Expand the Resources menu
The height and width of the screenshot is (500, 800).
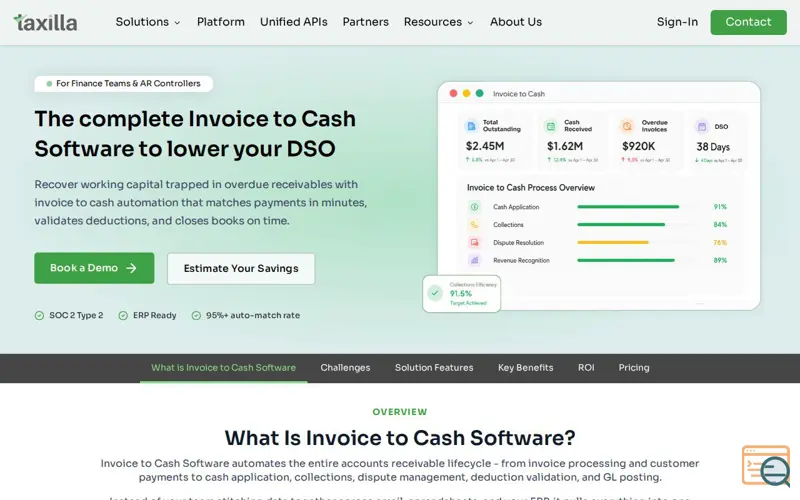439,22
